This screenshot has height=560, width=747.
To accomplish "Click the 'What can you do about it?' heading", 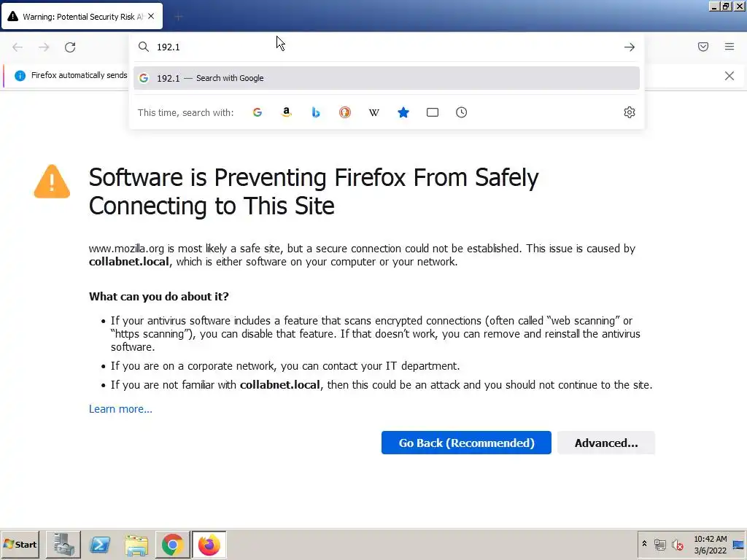I will pos(158,297).
